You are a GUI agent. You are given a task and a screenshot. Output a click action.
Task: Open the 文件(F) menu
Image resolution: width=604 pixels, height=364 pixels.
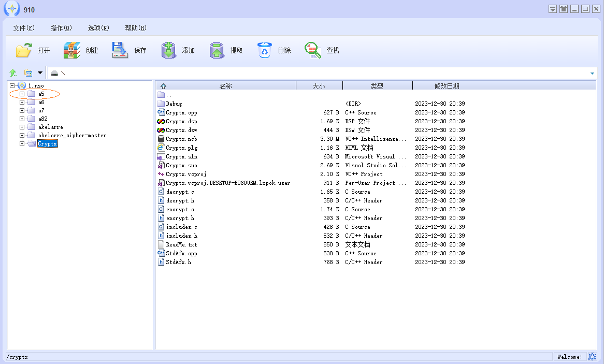coord(24,28)
